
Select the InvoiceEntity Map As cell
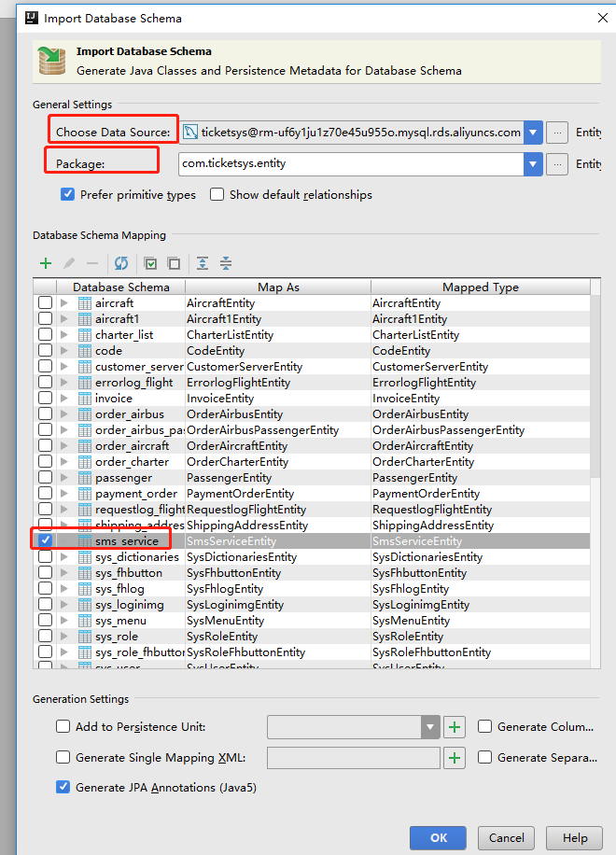278,398
